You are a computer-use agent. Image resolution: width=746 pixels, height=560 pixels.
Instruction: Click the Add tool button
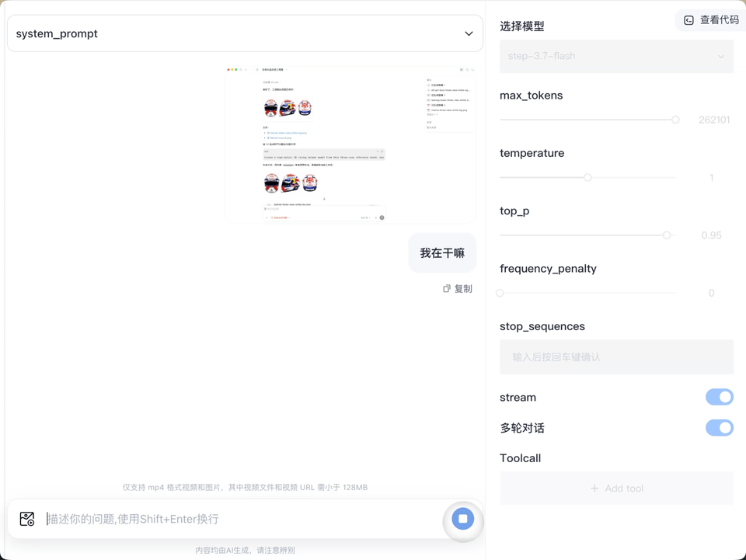click(616, 489)
